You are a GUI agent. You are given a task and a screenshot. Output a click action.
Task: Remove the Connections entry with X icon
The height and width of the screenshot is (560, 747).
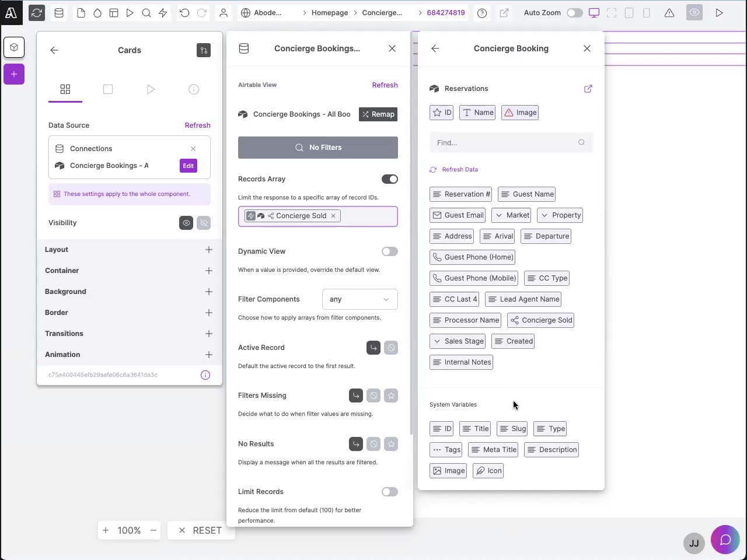pyautogui.click(x=193, y=149)
